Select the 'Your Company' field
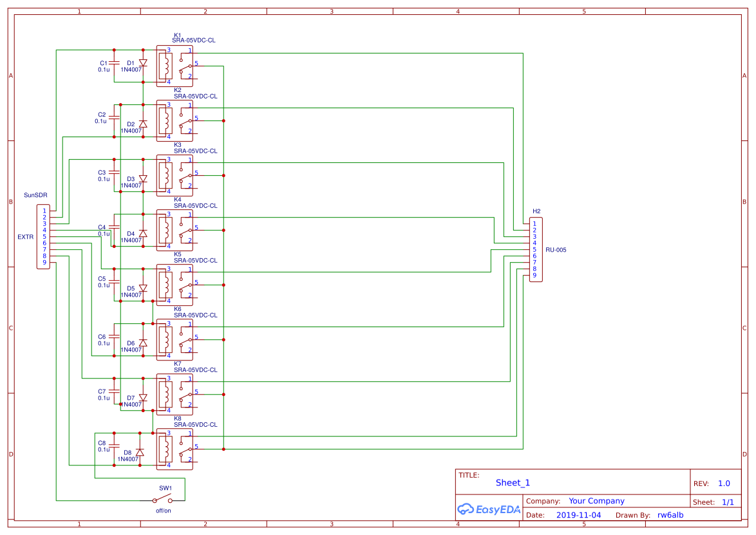The image size is (756, 535). 596,501
